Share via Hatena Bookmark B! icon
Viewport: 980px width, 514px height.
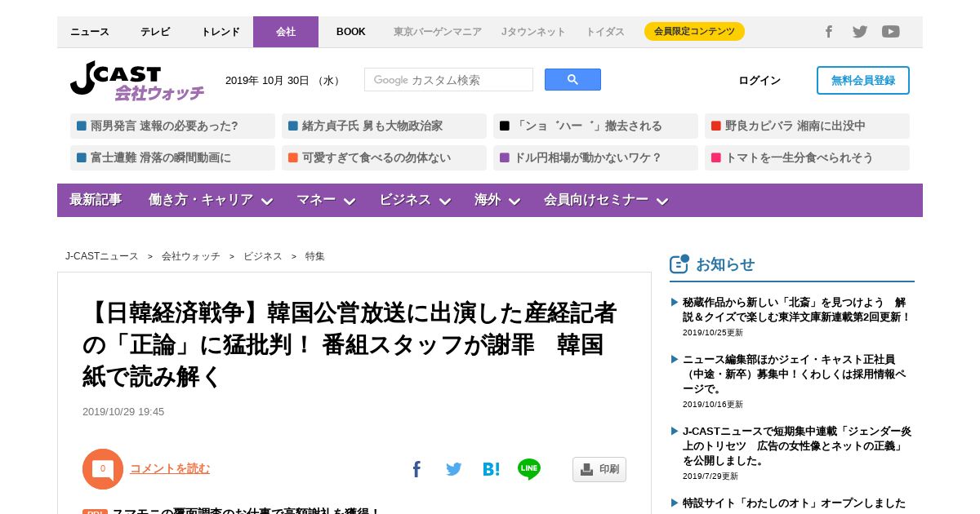coord(491,469)
